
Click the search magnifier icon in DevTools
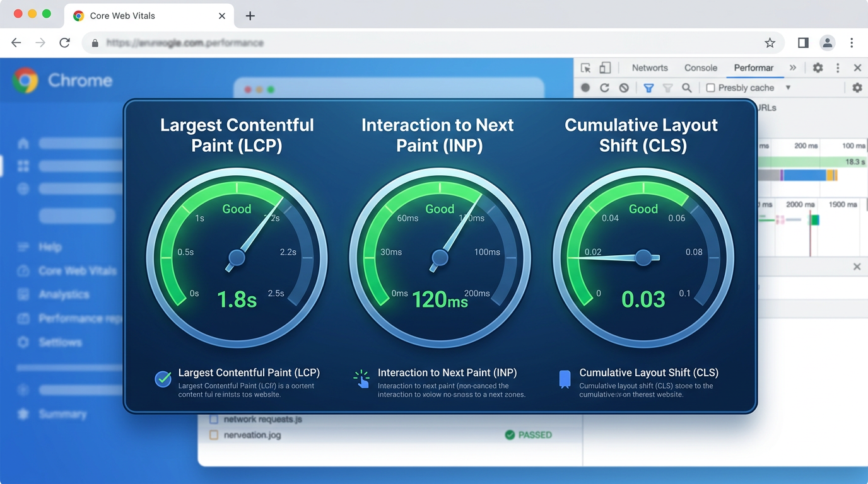pyautogui.click(x=686, y=88)
